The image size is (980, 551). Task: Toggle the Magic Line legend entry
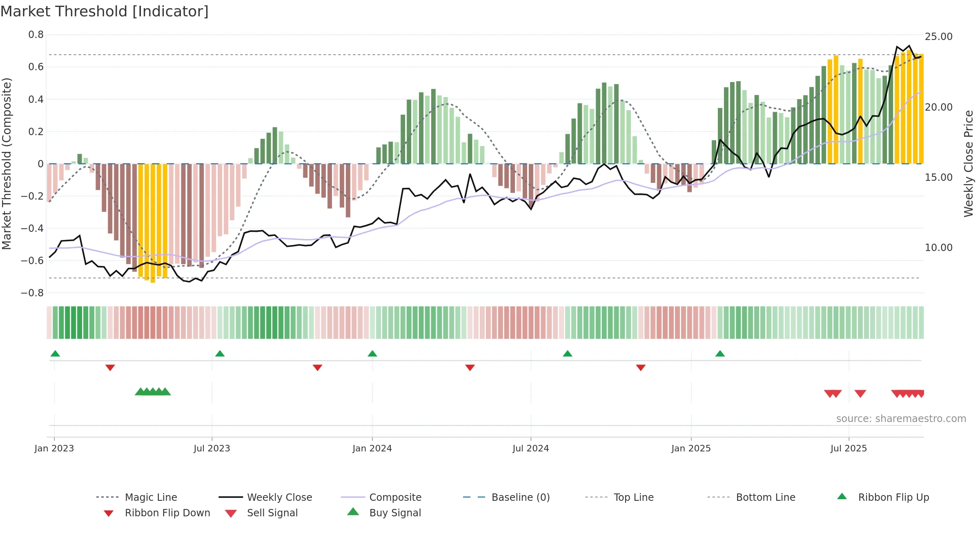[x=137, y=497]
